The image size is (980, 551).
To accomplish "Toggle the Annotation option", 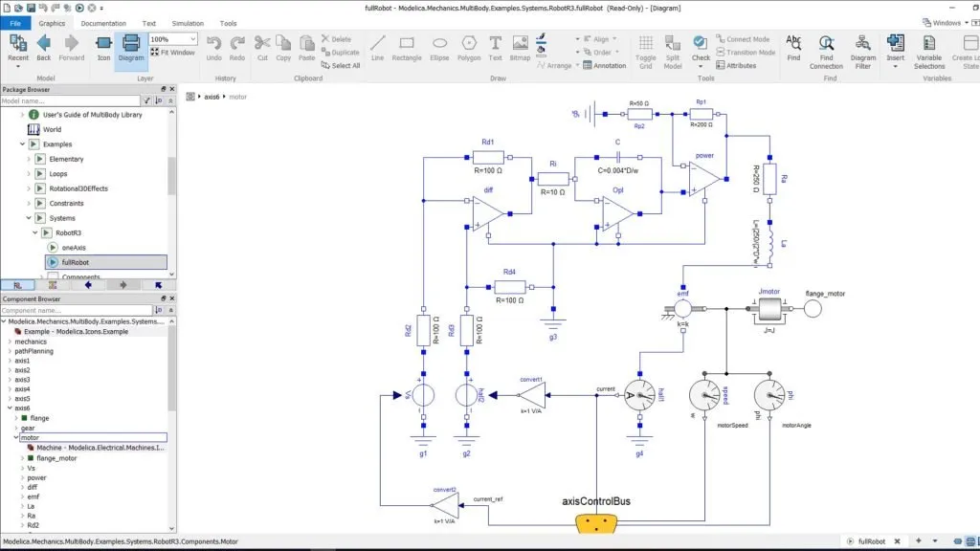I will point(604,66).
